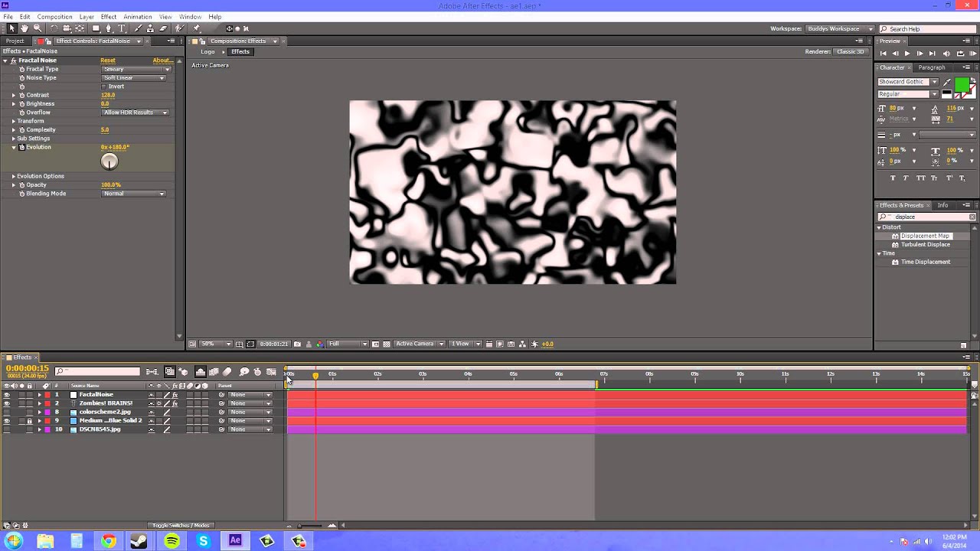Enable Frame Blending for timeline layers

214,372
